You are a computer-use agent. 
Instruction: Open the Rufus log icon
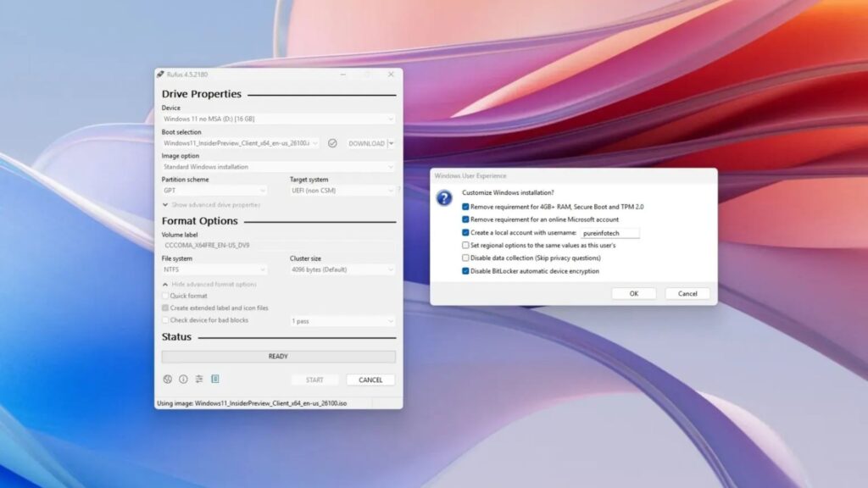pos(215,380)
